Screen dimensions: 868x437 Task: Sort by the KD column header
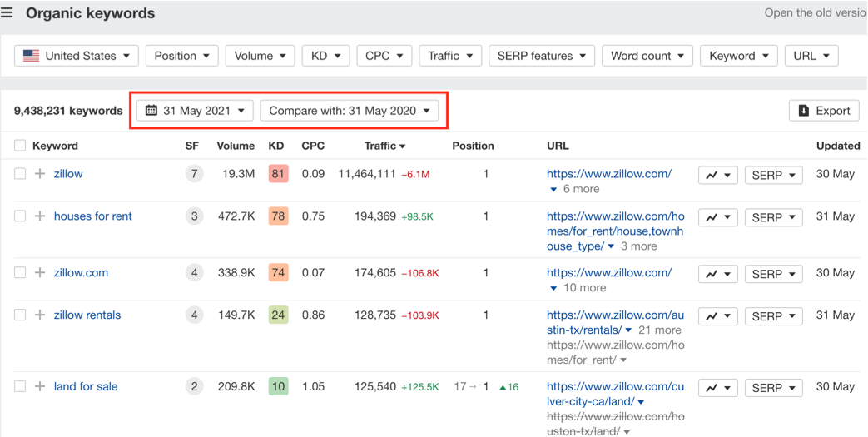click(276, 146)
